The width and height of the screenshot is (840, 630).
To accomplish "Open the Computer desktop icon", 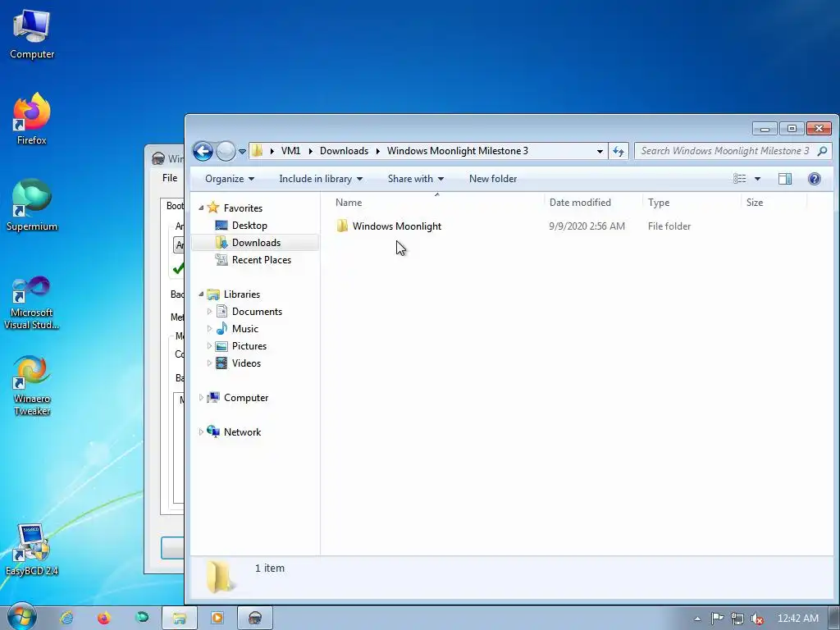I will point(32,34).
